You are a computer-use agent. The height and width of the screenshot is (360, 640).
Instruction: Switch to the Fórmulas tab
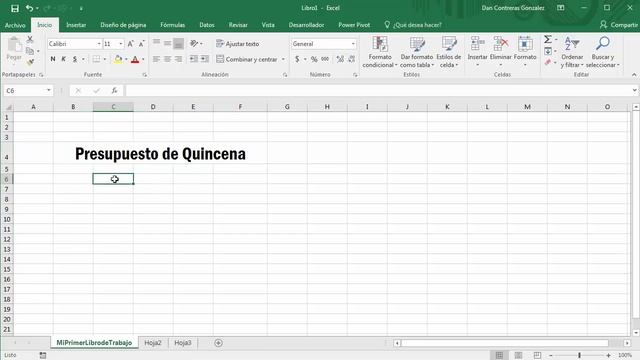point(173,25)
